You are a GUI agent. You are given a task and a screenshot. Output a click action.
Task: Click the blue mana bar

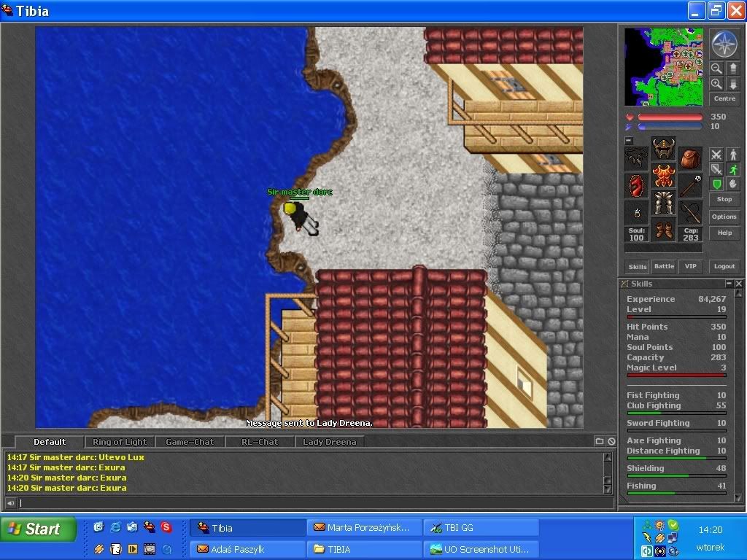coord(670,127)
